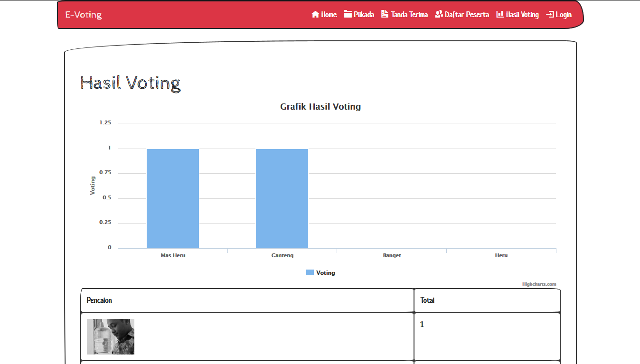
Task: Click the house icon beside Home
Action: [x=315, y=14]
